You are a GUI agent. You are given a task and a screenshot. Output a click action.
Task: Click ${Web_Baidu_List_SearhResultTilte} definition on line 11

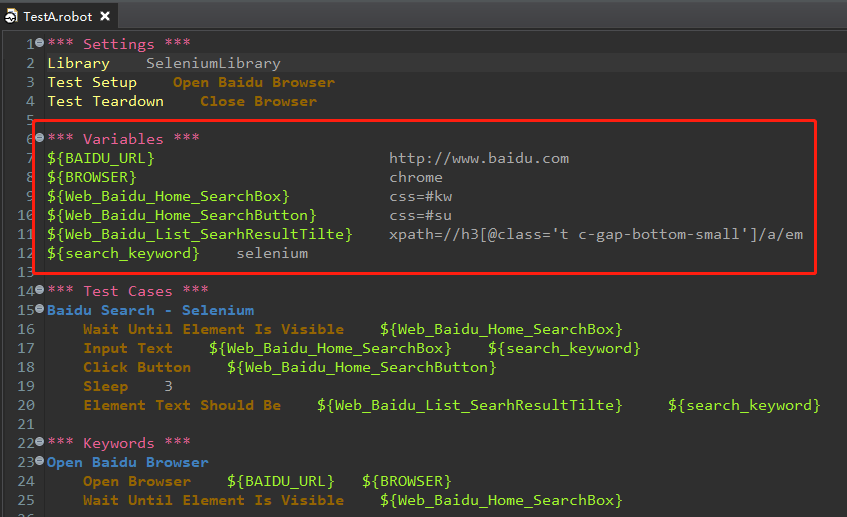pyautogui.click(x=200, y=234)
